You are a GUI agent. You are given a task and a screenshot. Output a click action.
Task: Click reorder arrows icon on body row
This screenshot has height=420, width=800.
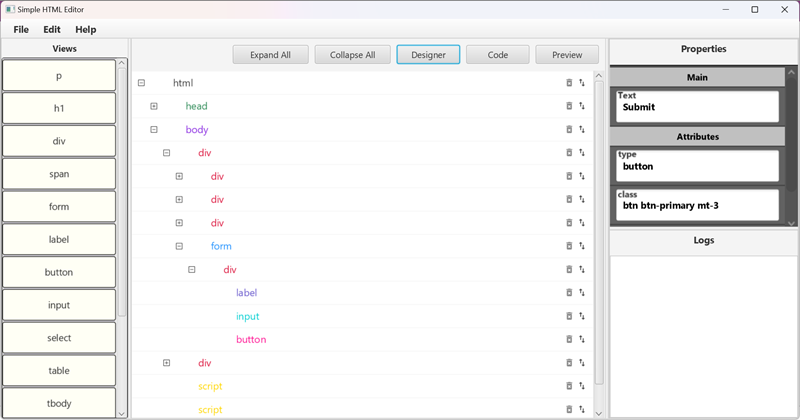click(x=582, y=130)
